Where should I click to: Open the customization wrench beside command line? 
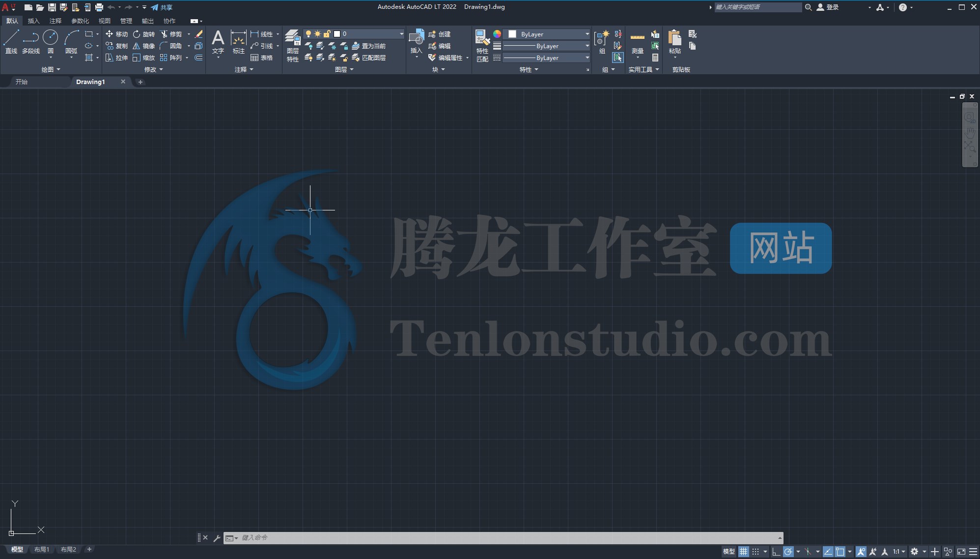click(217, 538)
